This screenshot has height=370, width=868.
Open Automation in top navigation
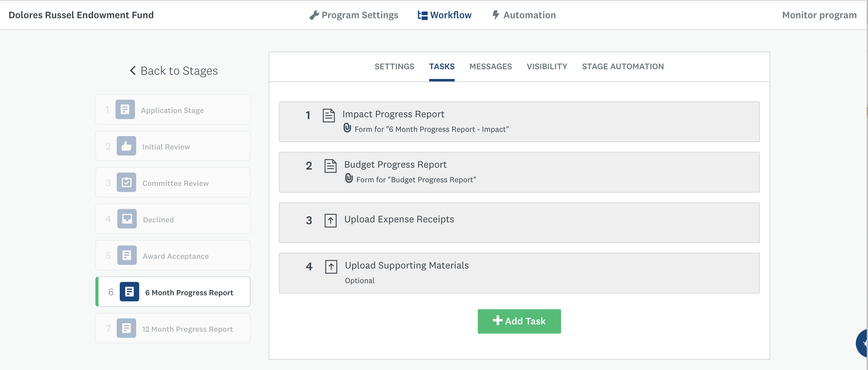[524, 15]
